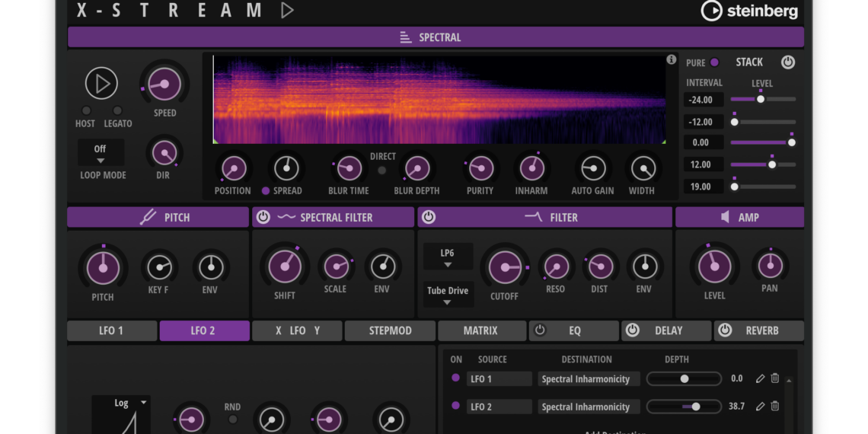Toggle the STACK power button
The image size is (868, 434).
tap(788, 62)
